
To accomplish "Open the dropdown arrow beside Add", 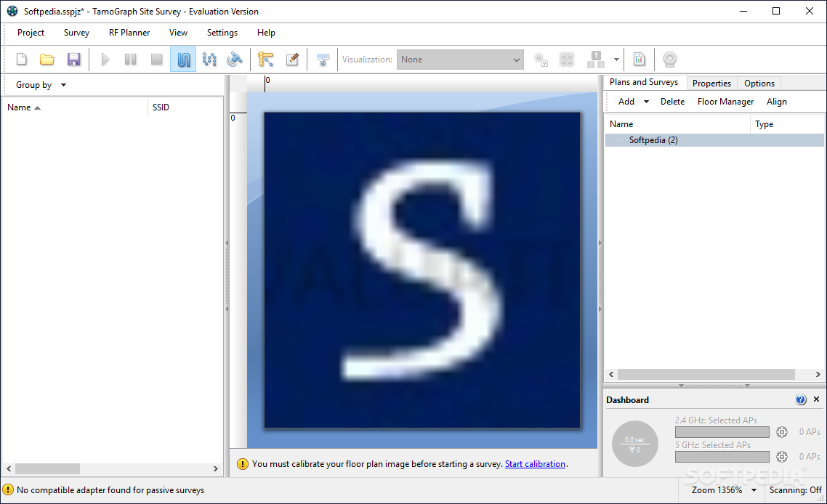I will coord(646,102).
